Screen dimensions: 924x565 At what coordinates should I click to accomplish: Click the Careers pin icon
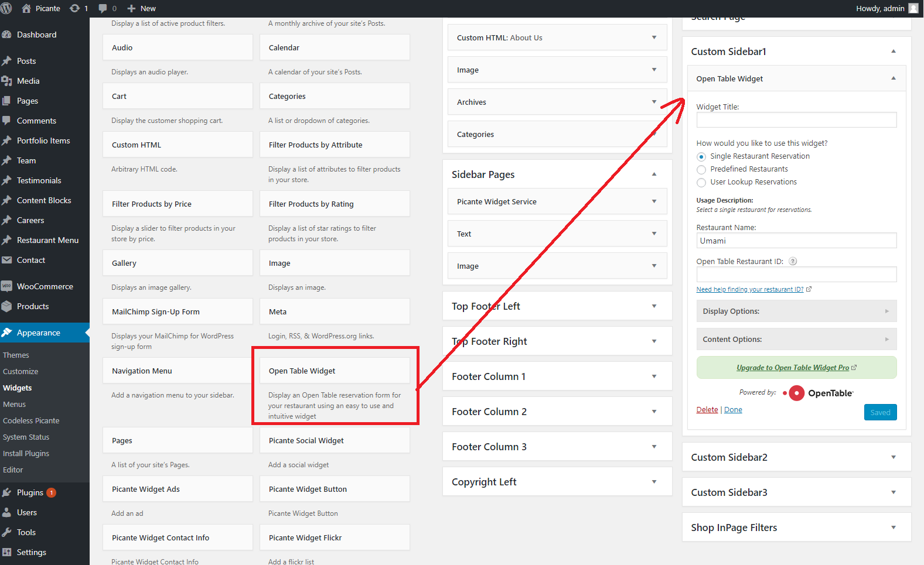click(x=6, y=220)
